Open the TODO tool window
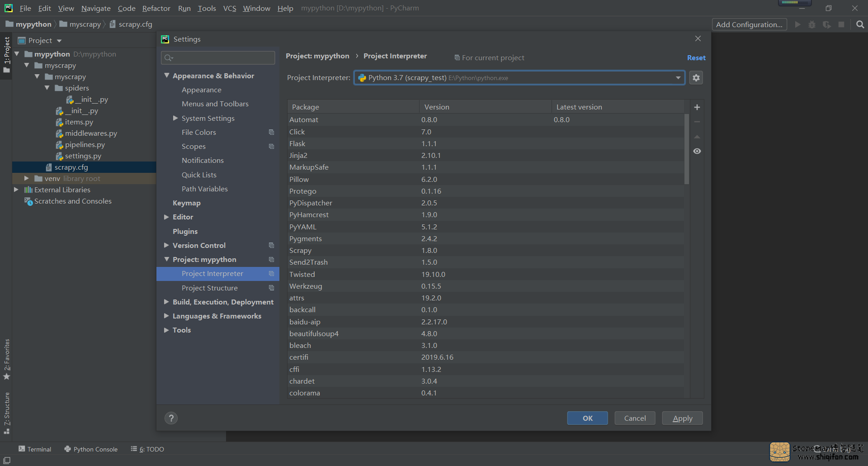Image resolution: width=868 pixels, height=466 pixels. pyautogui.click(x=147, y=449)
